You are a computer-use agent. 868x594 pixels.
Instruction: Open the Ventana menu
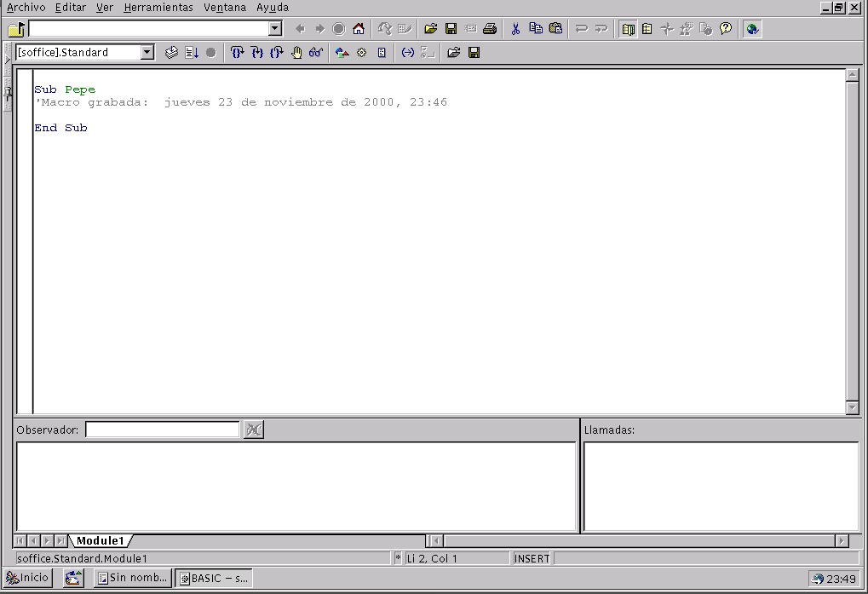point(225,8)
